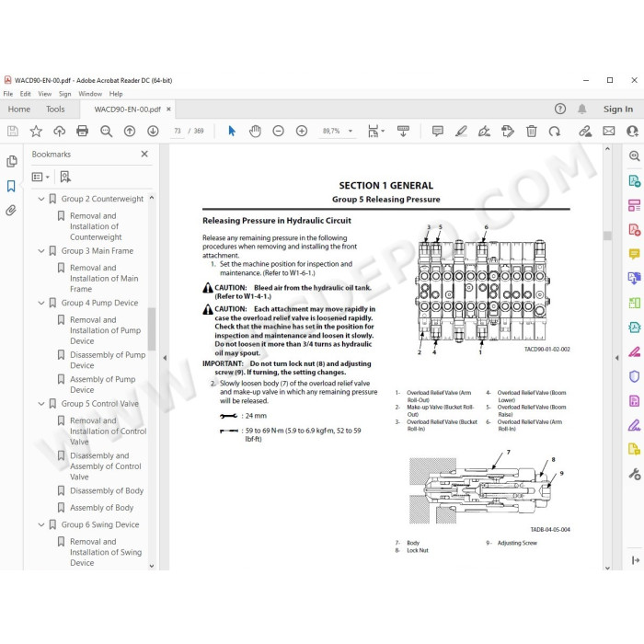Select the highlight text pen tool
Image resolution: width=644 pixels, height=644 pixels.
tap(461, 131)
